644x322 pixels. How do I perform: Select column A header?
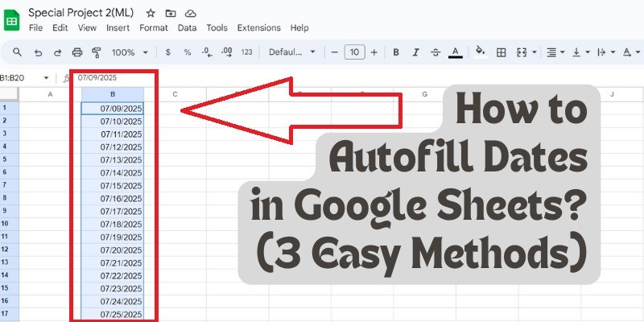click(50, 94)
